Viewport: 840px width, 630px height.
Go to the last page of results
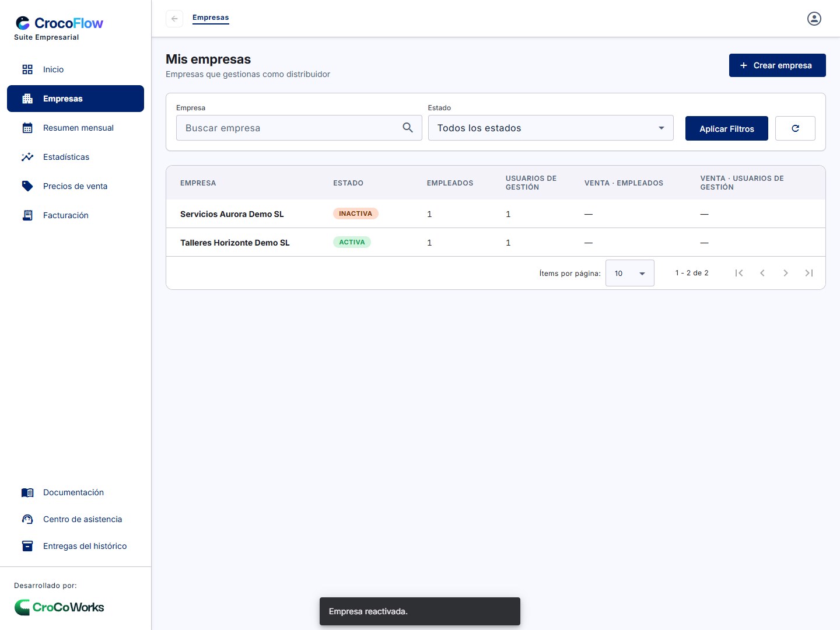809,273
